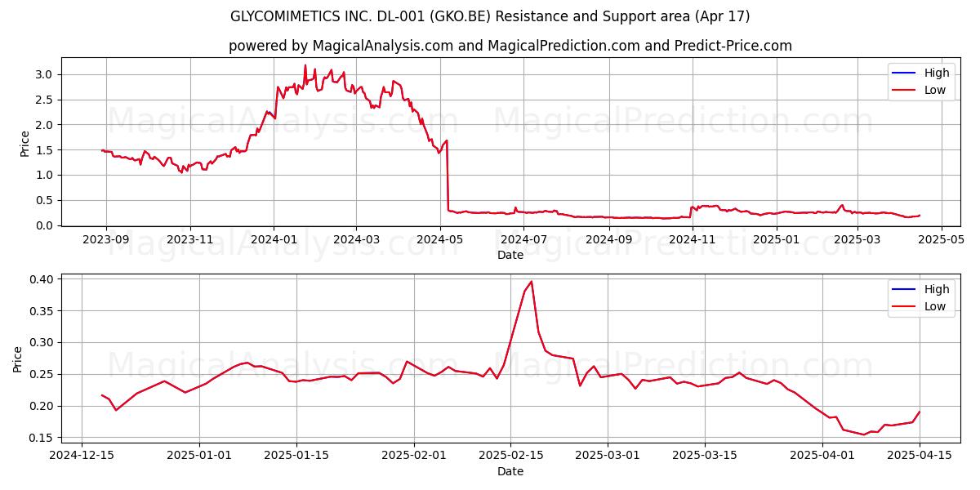Click the '2025-03-15' date label
This screenshot has width=980, height=490.
[706, 456]
